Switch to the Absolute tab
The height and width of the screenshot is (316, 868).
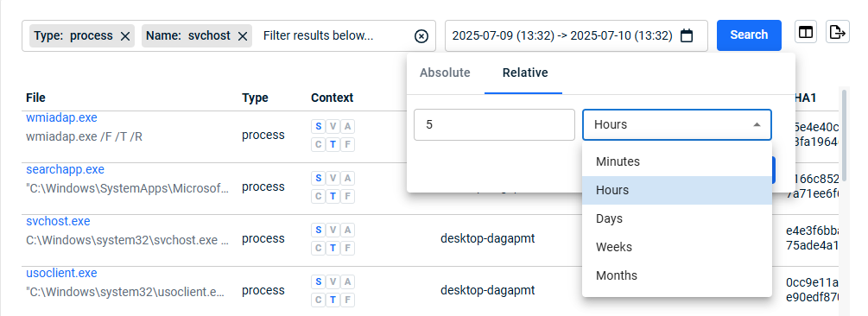[x=445, y=73]
